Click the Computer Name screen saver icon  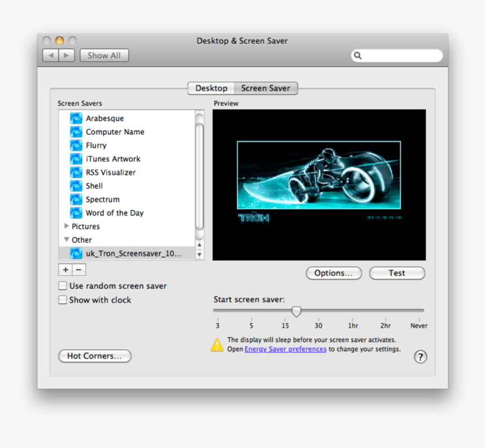[76, 132]
